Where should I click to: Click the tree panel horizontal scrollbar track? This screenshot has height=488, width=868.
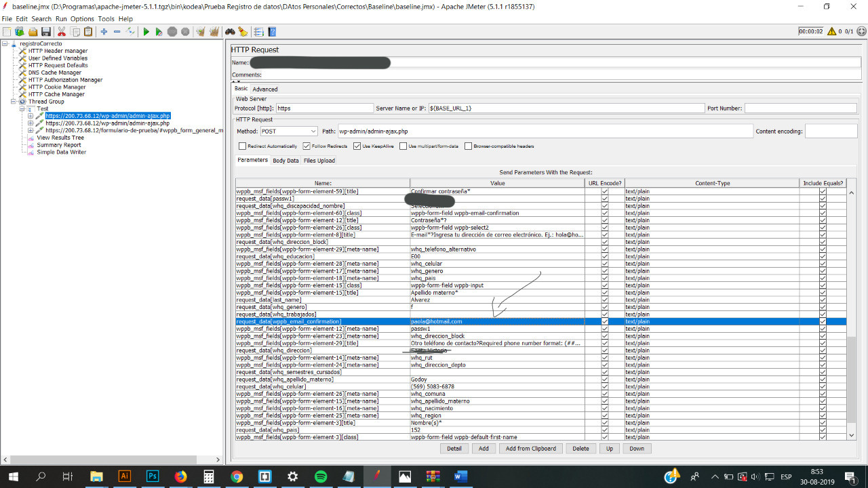tap(112, 460)
